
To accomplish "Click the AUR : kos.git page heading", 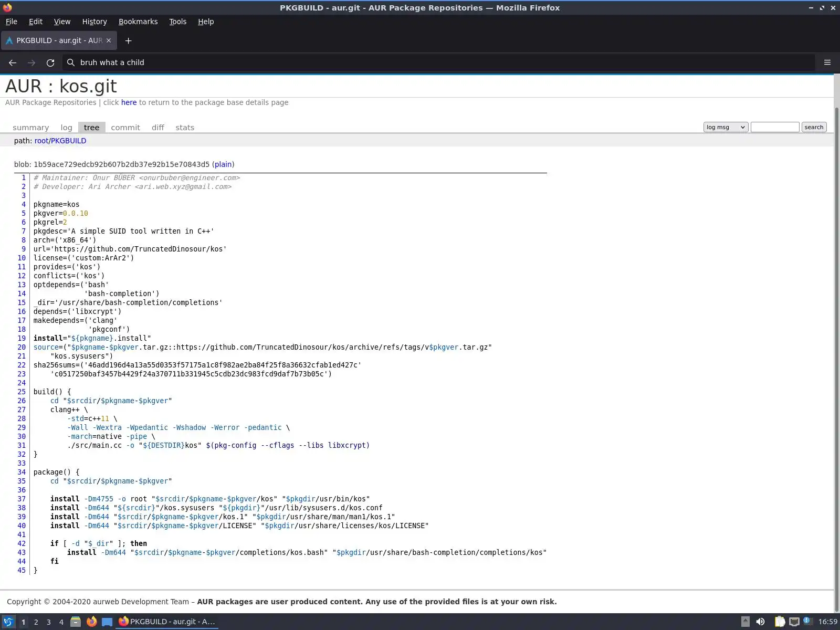I will pos(61,86).
